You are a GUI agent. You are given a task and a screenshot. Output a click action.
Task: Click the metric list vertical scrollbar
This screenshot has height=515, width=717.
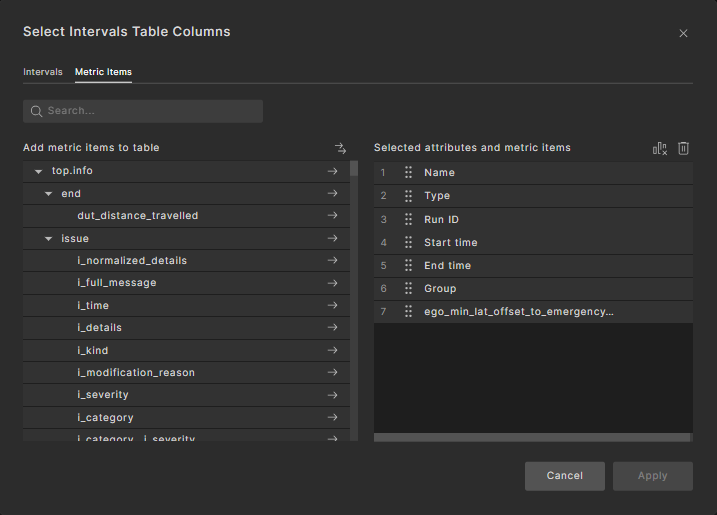(354, 300)
